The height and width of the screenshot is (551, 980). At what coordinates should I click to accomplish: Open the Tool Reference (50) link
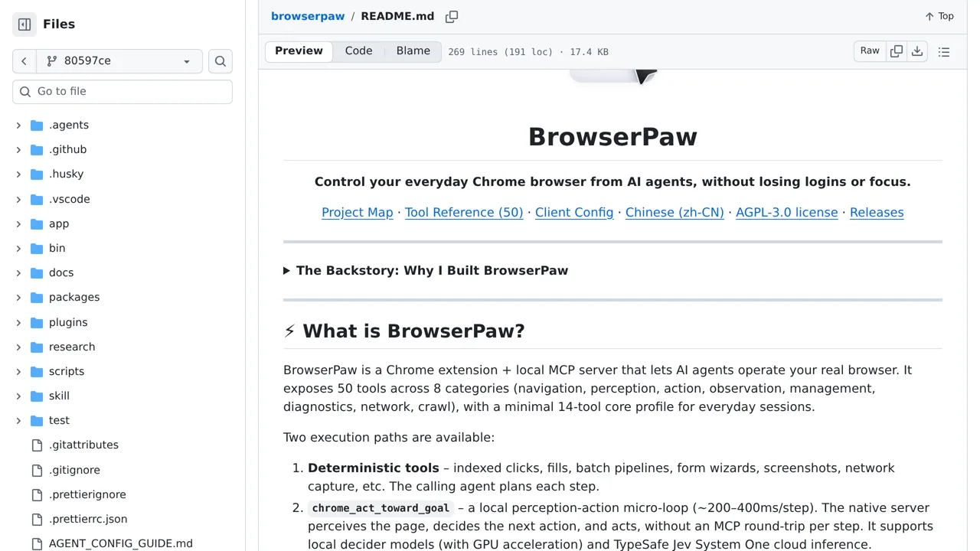tap(464, 212)
